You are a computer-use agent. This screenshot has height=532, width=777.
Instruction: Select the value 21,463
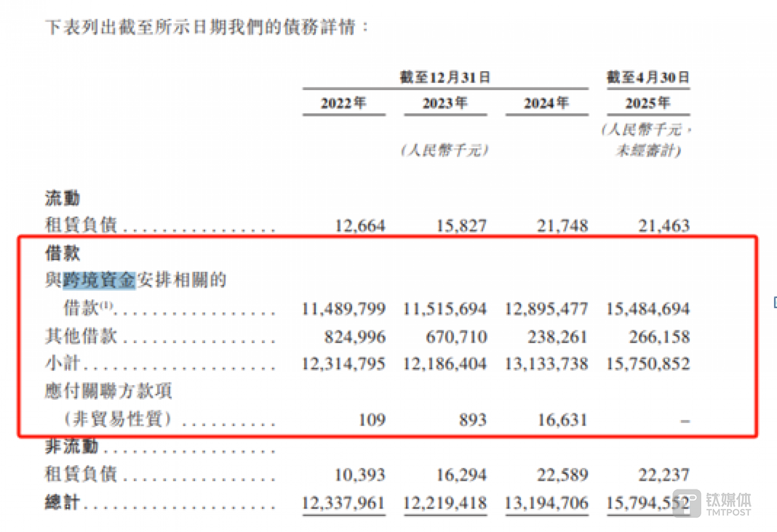click(x=664, y=226)
